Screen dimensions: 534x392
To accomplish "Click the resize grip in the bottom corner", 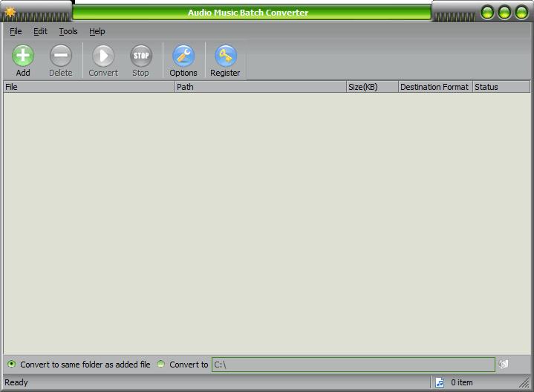I will [x=524, y=383].
